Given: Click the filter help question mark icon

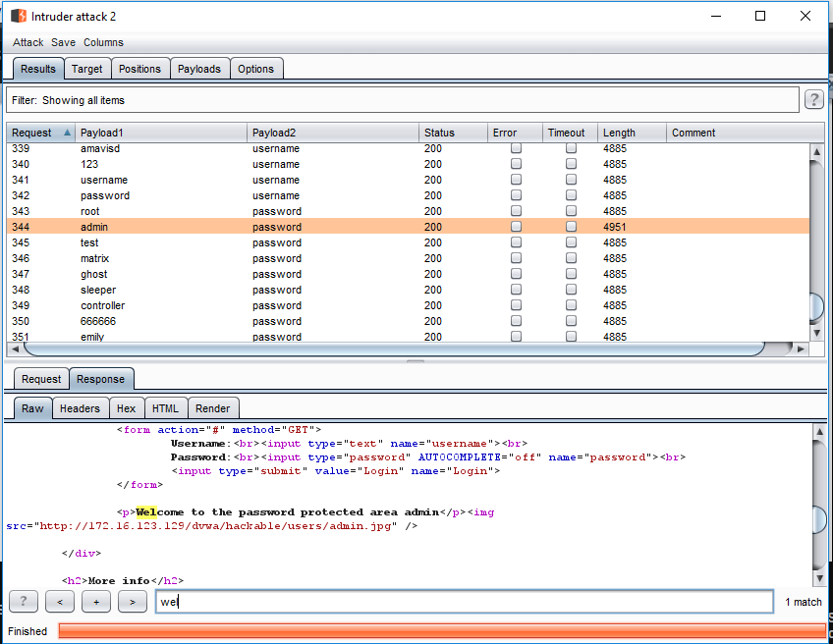Looking at the screenshot, I should 813,99.
